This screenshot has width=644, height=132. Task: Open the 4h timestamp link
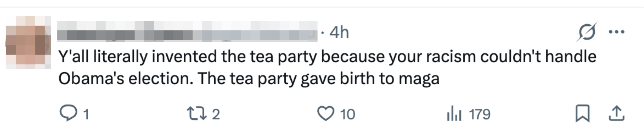(x=339, y=32)
